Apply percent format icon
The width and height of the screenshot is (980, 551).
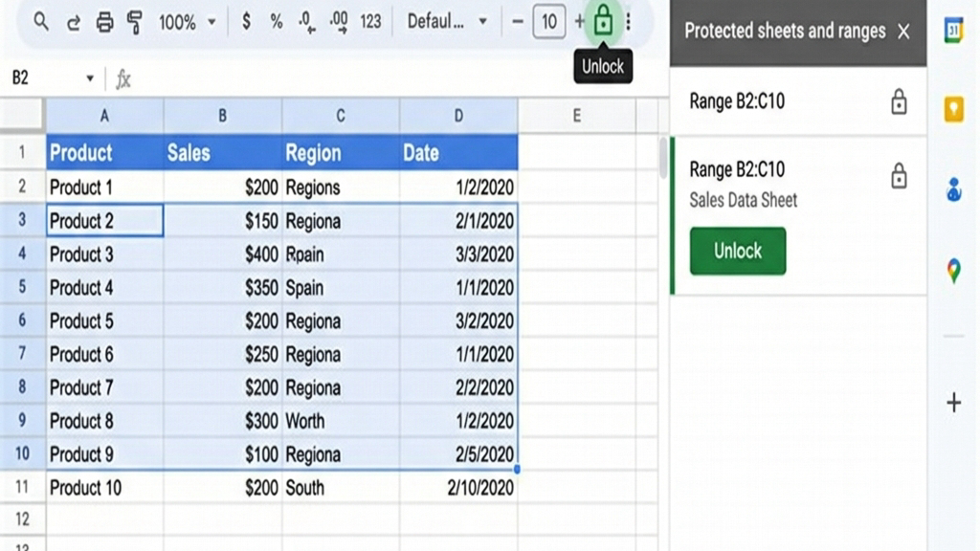point(277,23)
